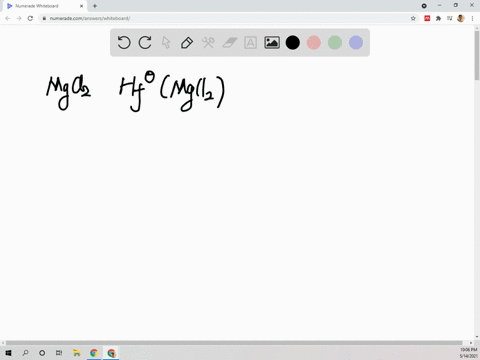This screenshot has height=360, width=480.
Task: Open the whiteboard tools settings icon
Action: tap(208, 43)
